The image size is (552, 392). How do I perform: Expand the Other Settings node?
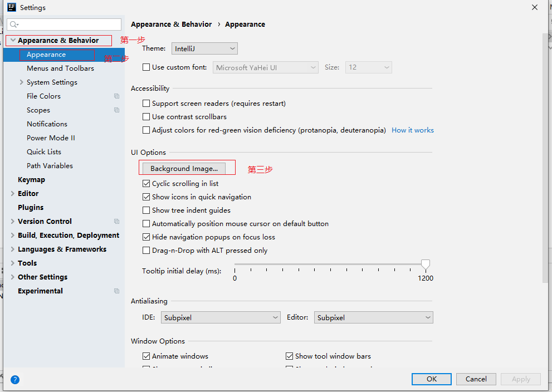pos(13,277)
